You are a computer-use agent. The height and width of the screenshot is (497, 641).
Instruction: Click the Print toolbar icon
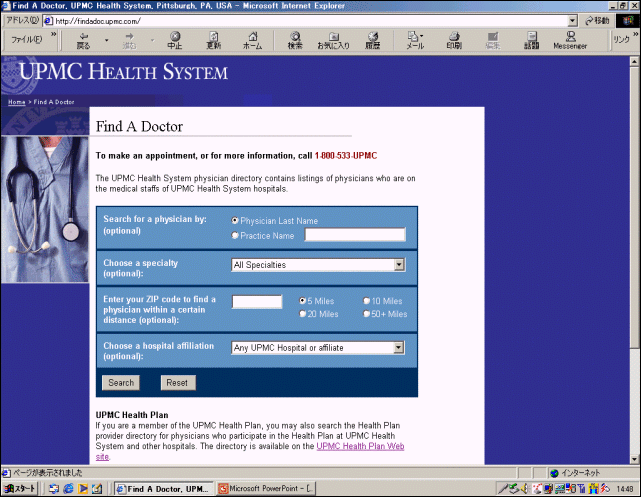click(453, 40)
